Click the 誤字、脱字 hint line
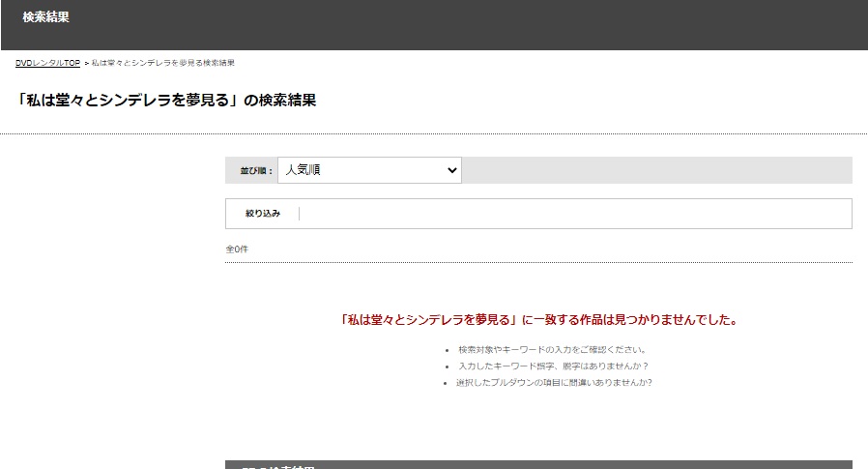The height and width of the screenshot is (469, 868). (x=553, y=366)
